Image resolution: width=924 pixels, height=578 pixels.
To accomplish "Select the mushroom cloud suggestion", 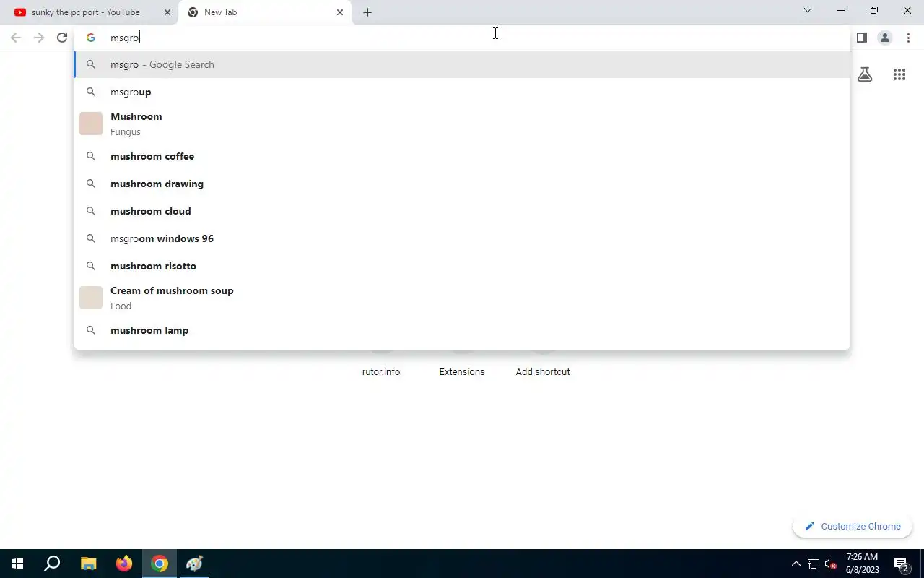I will coord(462,211).
